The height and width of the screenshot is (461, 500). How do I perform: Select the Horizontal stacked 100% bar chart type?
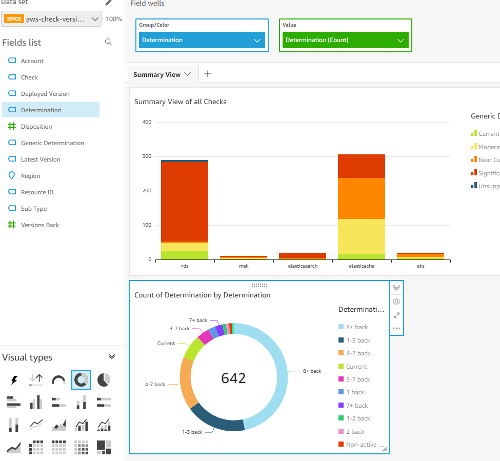pyautogui.click(x=104, y=402)
